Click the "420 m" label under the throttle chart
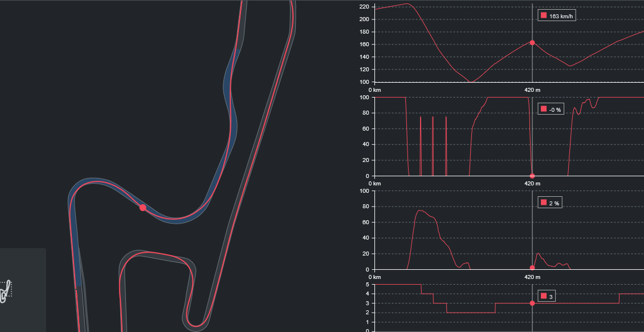 532,184
